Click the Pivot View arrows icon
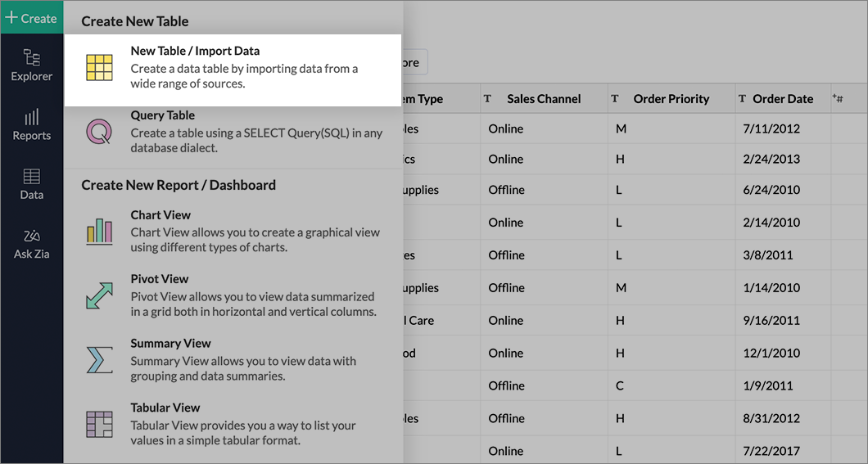Image resolution: width=868 pixels, height=464 pixels. pyautogui.click(x=99, y=295)
